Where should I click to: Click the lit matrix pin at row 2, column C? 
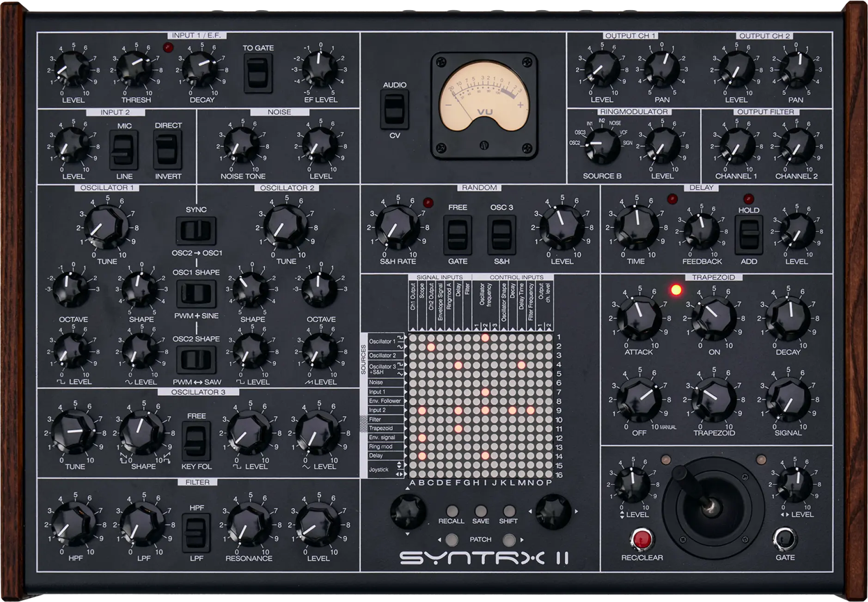431,347
